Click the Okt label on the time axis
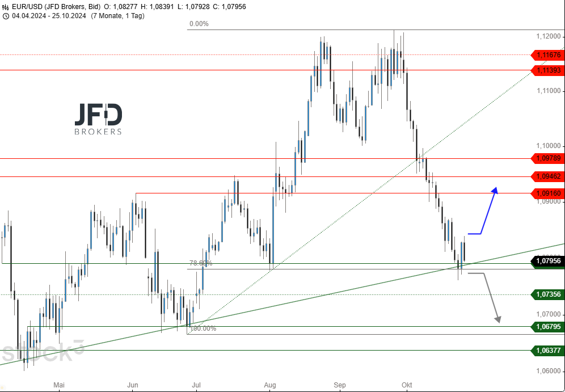This screenshot has width=565, height=392. click(406, 385)
